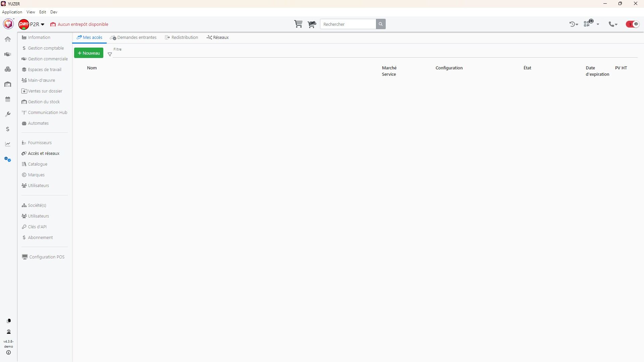
Task: Click the filter funnel icon
Action: [110, 54]
